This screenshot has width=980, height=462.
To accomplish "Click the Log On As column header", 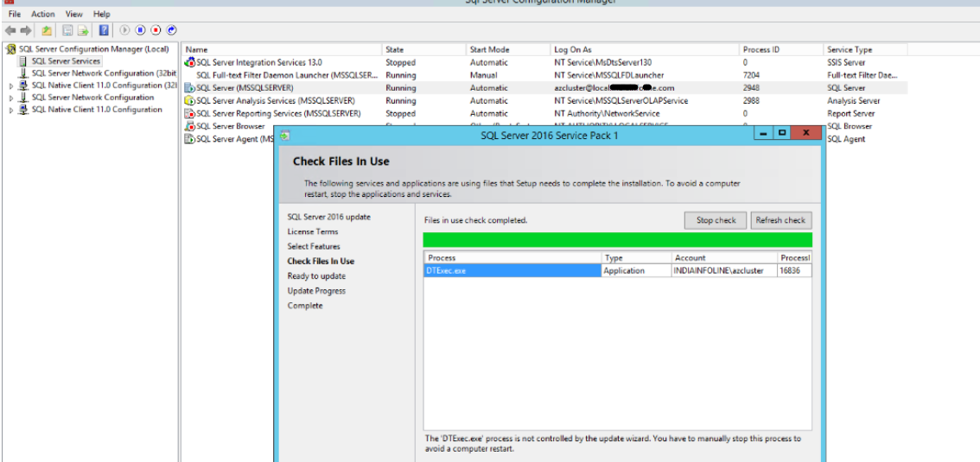I will [x=645, y=49].
